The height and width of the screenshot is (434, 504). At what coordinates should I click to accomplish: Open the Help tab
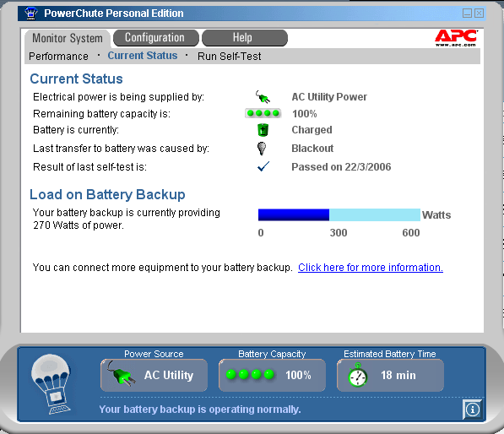point(245,38)
